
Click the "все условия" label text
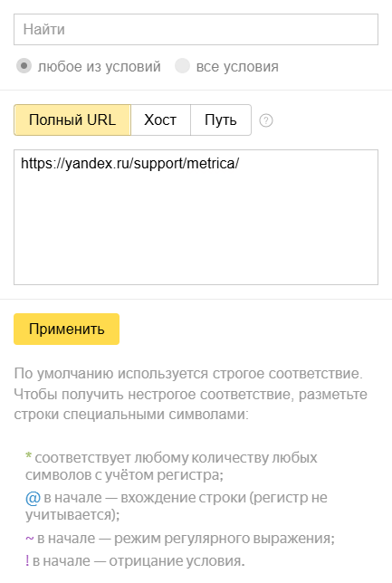(x=237, y=67)
